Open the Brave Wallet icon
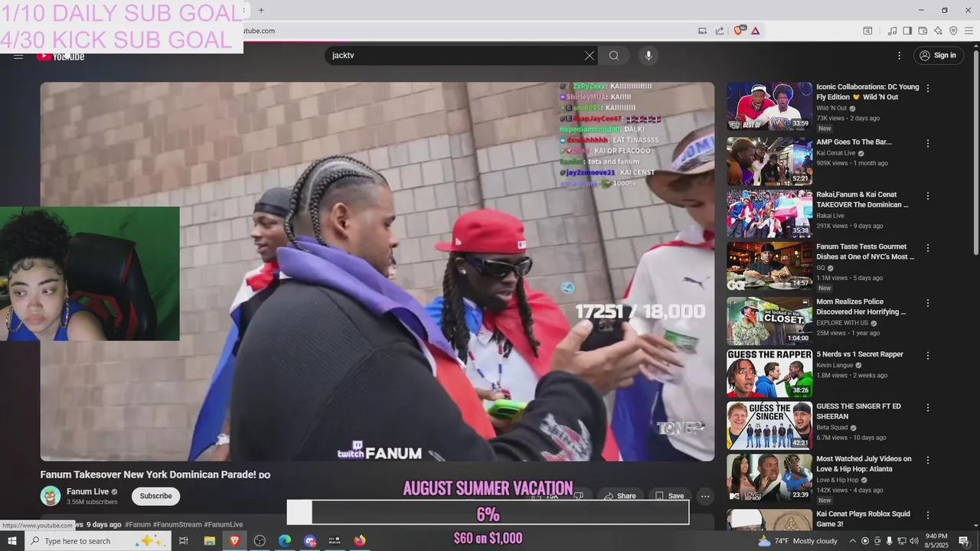The height and width of the screenshot is (551, 980). pos(923,31)
